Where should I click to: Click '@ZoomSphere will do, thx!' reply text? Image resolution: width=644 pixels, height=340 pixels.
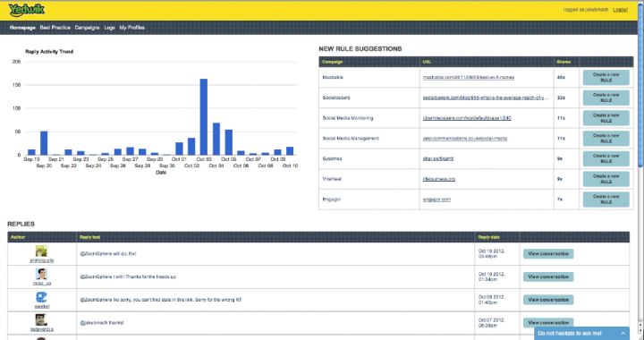click(x=108, y=254)
